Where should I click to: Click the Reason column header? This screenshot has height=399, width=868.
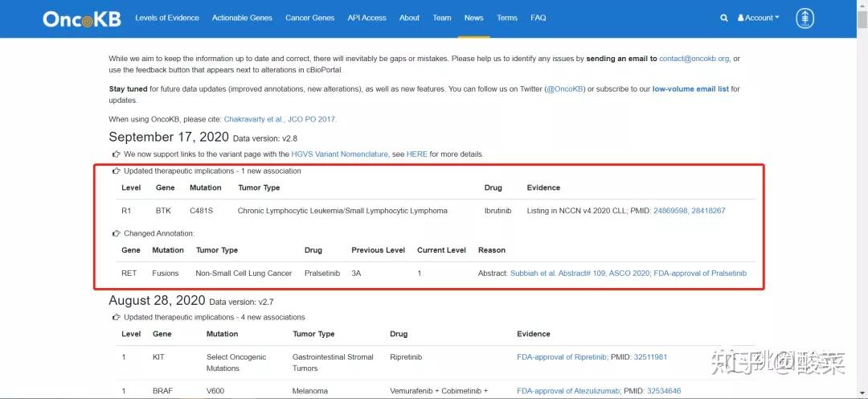pyautogui.click(x=492, y=250)
